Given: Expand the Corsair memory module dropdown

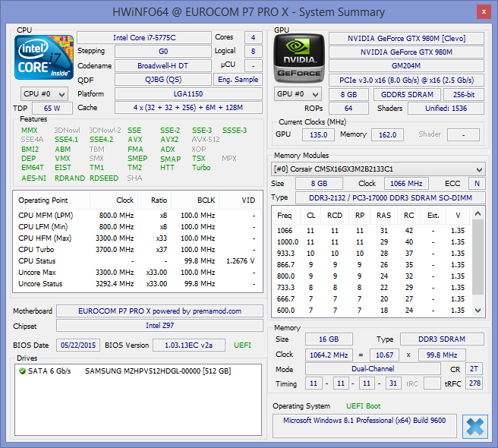Looking at the screenshot, I should (x=378, y=169).
